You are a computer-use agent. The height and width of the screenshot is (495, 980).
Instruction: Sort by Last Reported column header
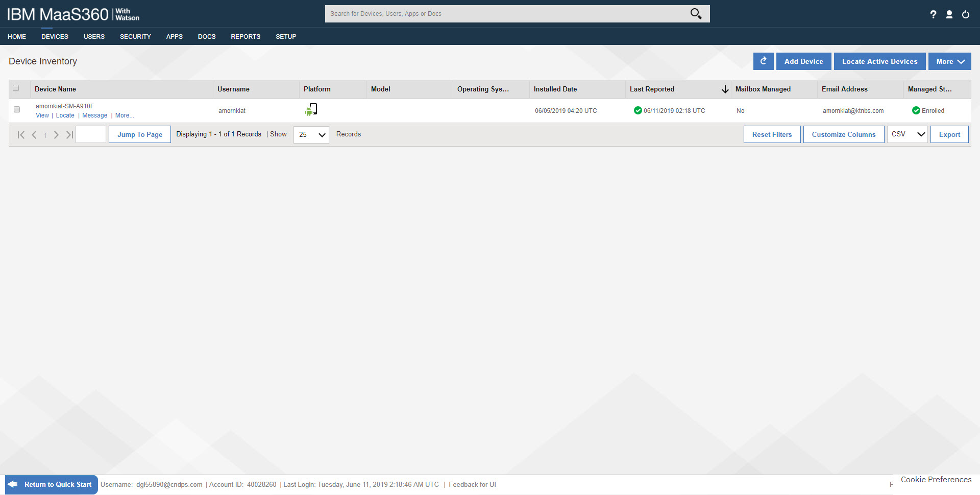point(652,89)
